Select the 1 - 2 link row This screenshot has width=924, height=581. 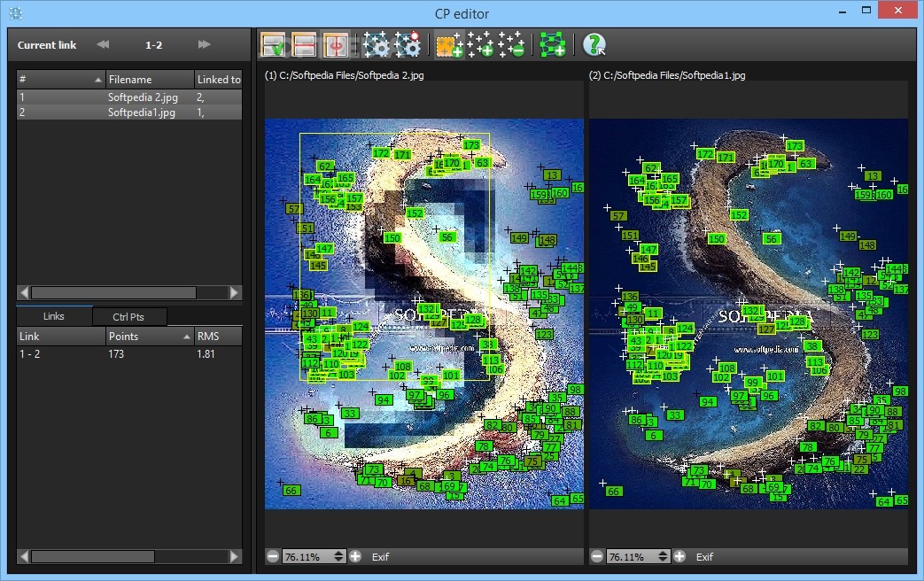point(129,353)
